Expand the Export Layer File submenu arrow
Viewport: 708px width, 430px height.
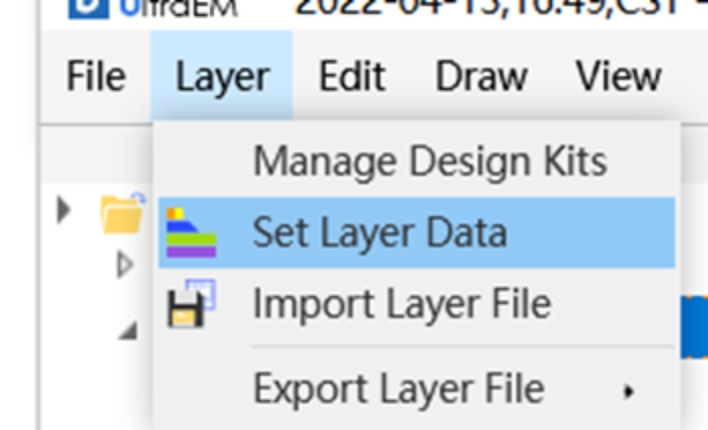(x=628, y=390)
